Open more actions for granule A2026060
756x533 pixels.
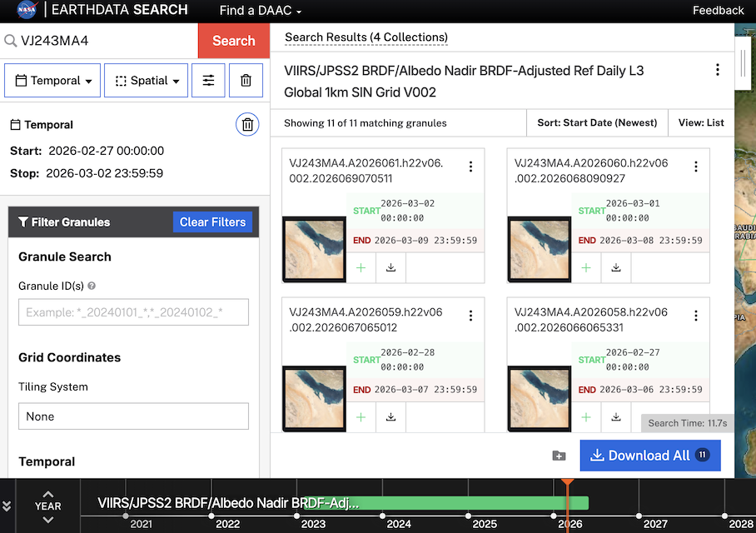(696, 167)
